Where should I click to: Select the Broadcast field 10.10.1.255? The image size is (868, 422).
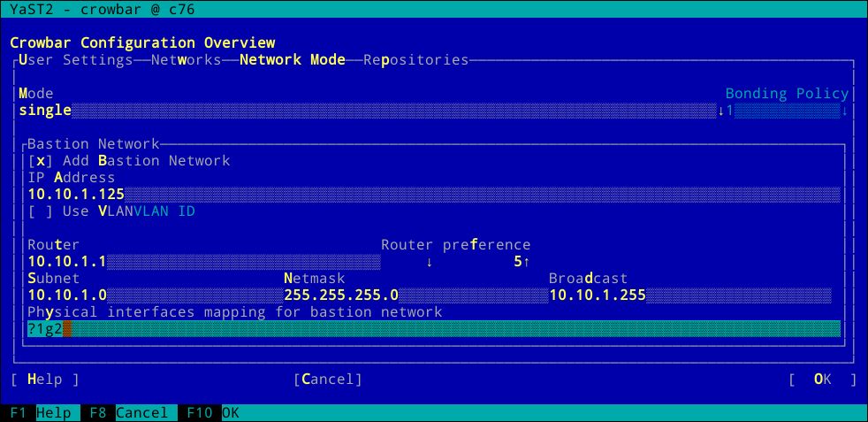689,295
